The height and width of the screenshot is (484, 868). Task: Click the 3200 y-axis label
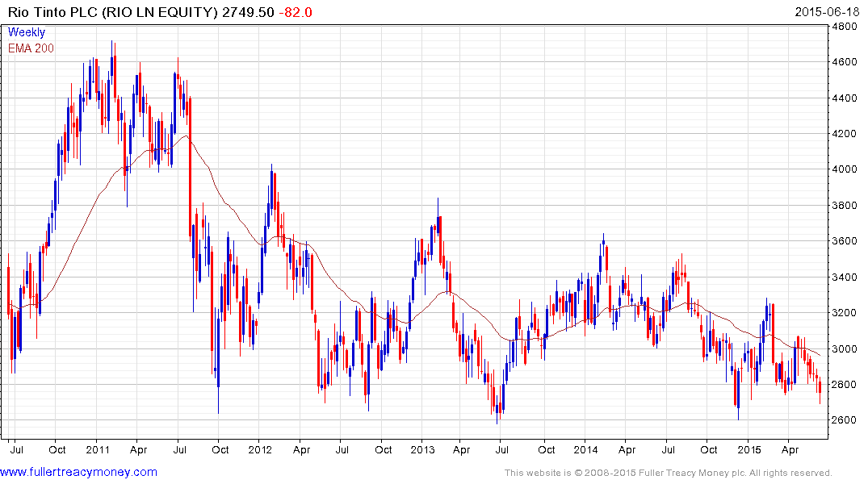(845, 312)
